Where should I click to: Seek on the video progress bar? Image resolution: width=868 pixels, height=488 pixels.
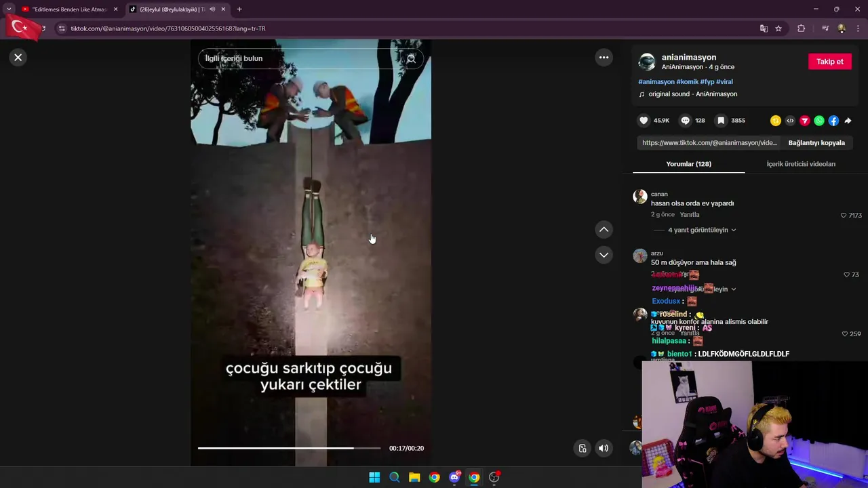[x=289, y=448]
